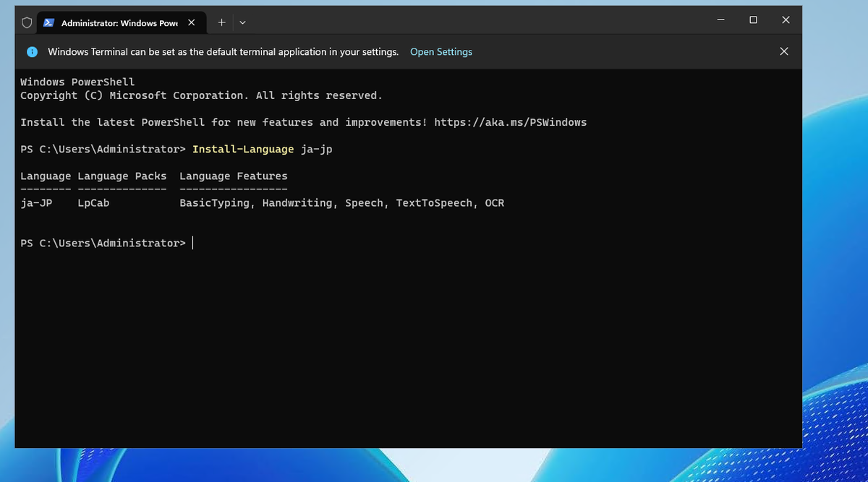
Task: Minimize the Windows Terminal window
Action: (x=720, y=20)
